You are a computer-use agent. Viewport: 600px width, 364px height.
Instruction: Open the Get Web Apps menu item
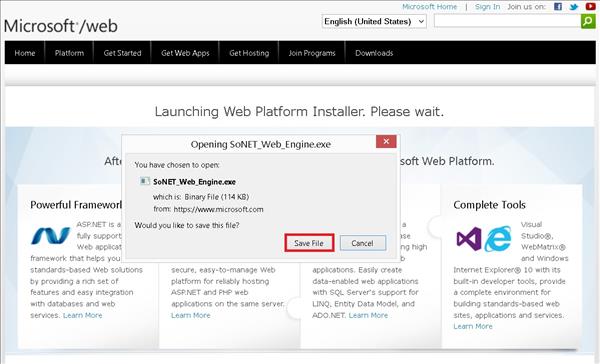coord(185,53)
